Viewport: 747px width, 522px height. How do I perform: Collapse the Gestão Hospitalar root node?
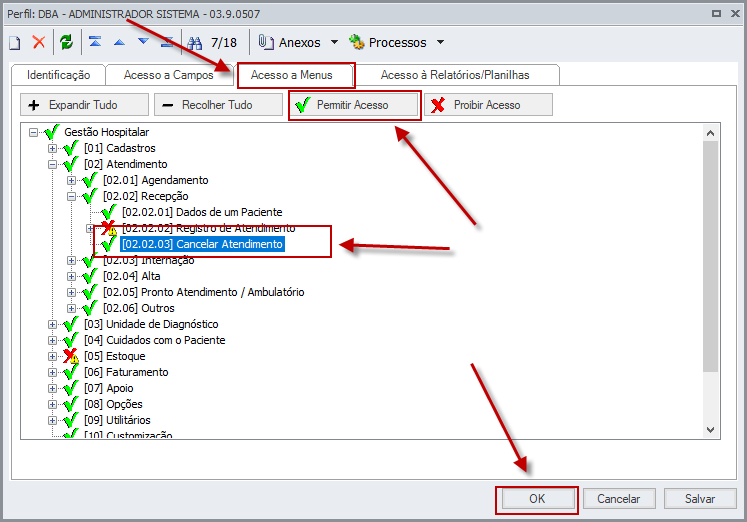pyautogui.click(x=33, y=132)
